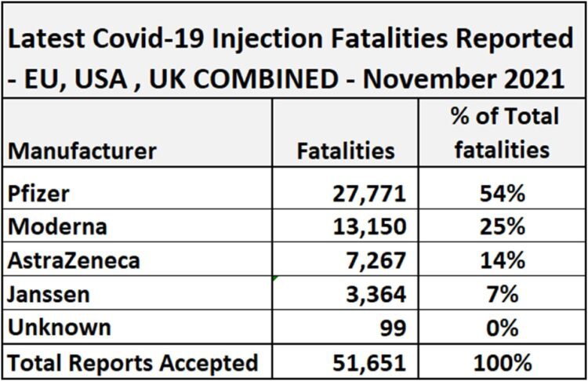Select the % of Total fatalities header
Viewport: 588px width, 381px height.
pyautogui.click(x=502, y=133)
